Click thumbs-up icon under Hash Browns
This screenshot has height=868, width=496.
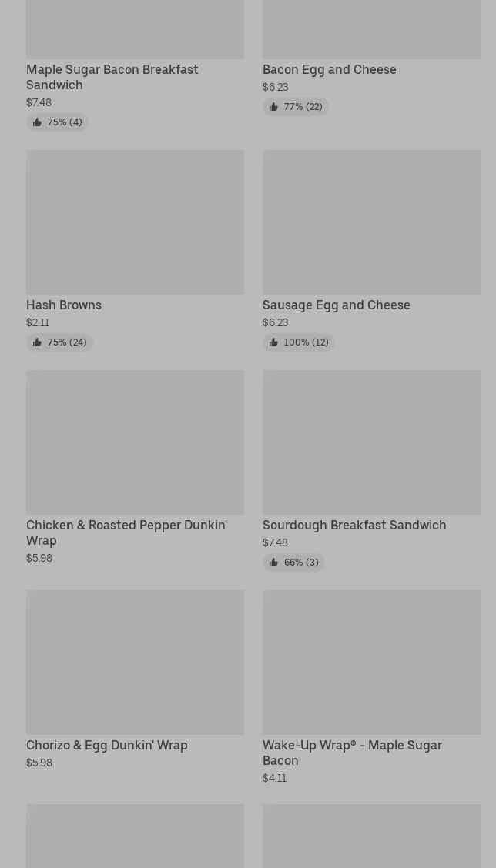37,342
